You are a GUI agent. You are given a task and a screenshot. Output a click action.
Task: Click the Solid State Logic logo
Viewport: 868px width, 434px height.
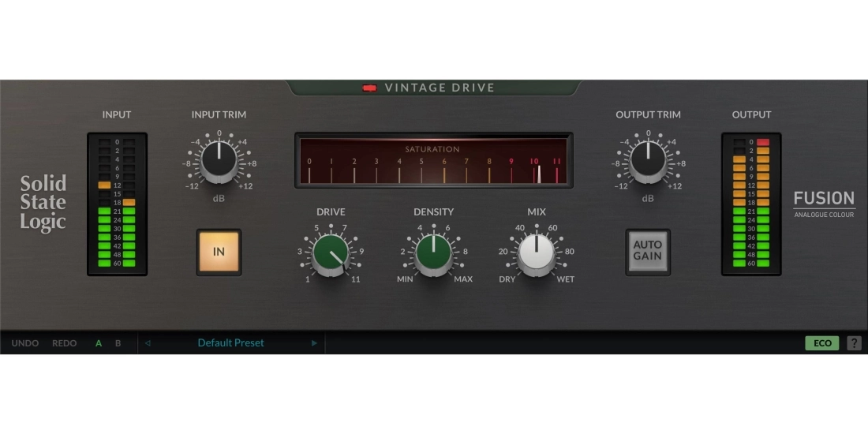tap(43, 203)
